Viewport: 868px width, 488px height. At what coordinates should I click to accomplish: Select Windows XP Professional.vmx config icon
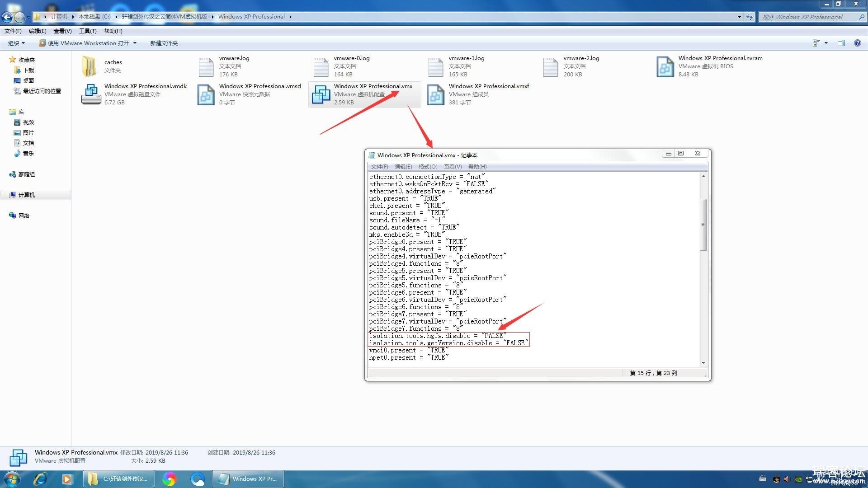pyautogui.click(x=321, y=95)
